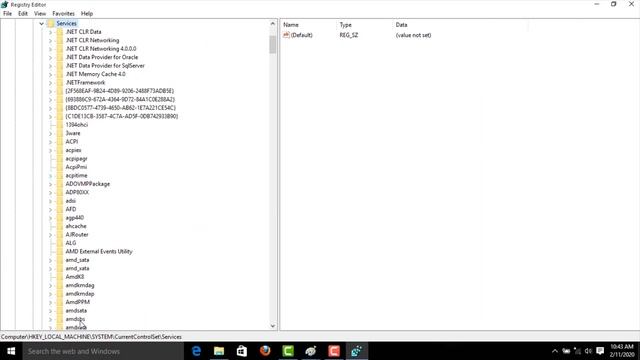
Task: Collapse the Services key
Action: tap(41, 24)
